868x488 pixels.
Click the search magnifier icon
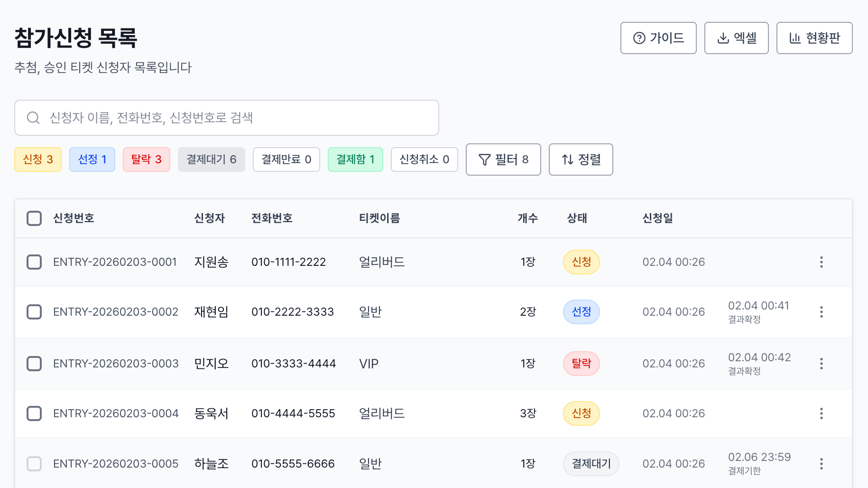33,117
